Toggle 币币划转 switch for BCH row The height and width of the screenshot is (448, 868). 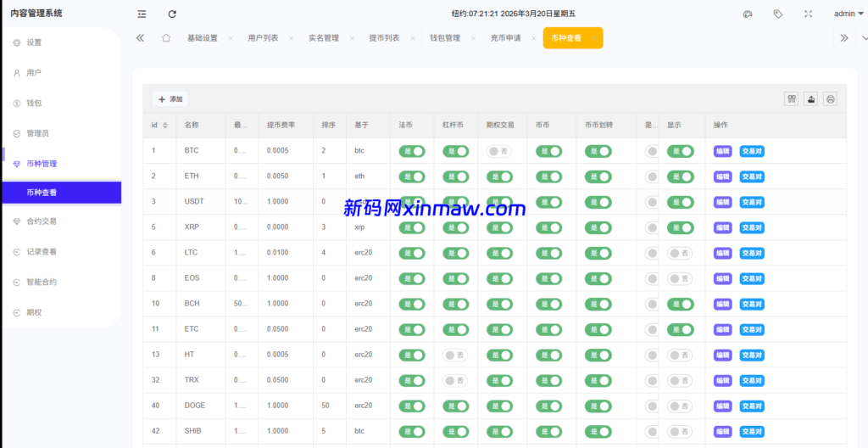[598, 304]
